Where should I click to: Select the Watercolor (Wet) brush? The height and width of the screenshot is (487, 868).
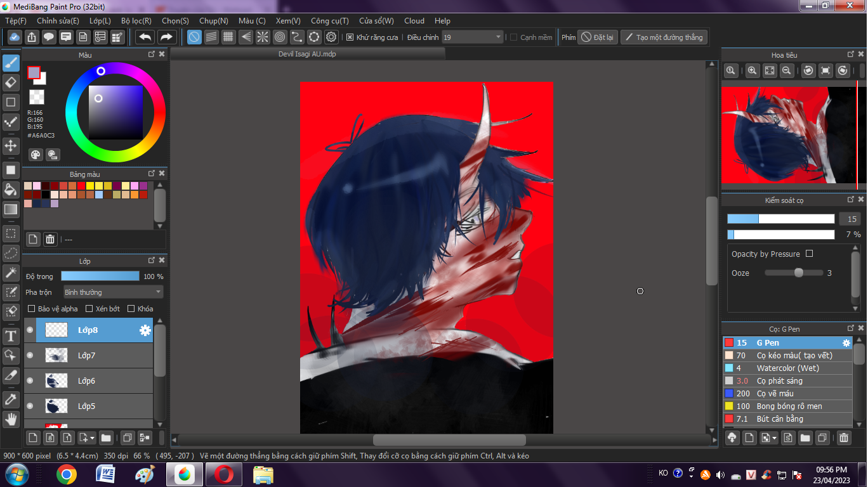787,368
